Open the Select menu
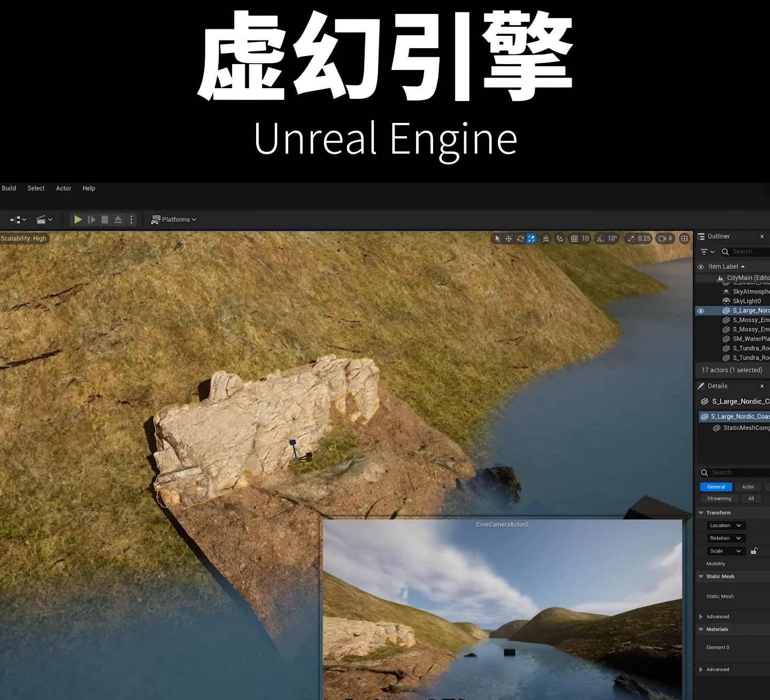Image resolution: width=770 pixels, height=700 pixels. coord(36,188)
